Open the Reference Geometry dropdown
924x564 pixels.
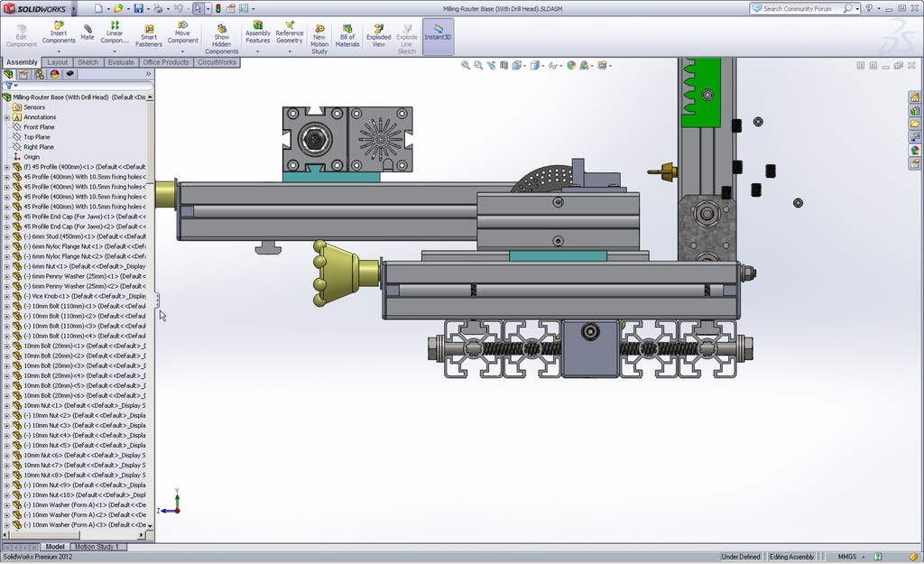click(289, 51)
